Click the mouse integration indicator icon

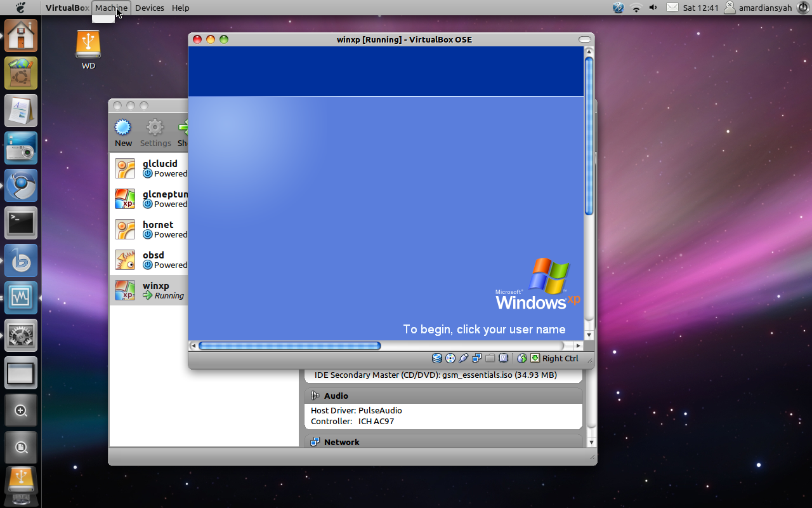click(x=522, y=358)
